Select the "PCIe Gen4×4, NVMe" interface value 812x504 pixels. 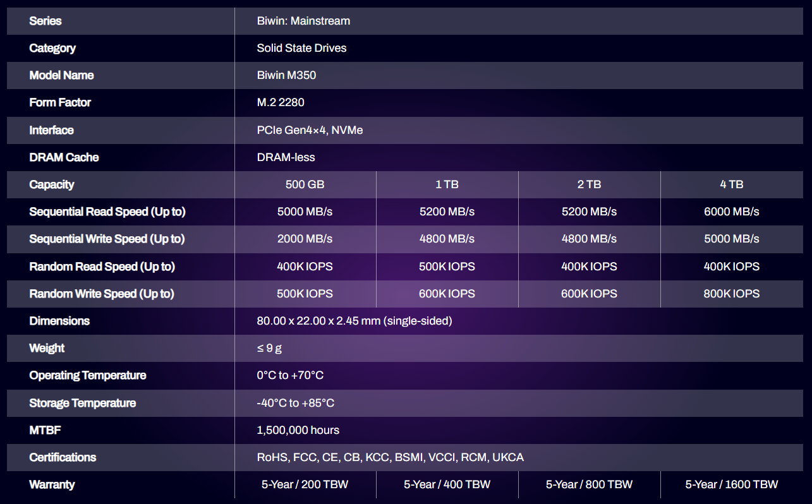(x=310, y=130)
